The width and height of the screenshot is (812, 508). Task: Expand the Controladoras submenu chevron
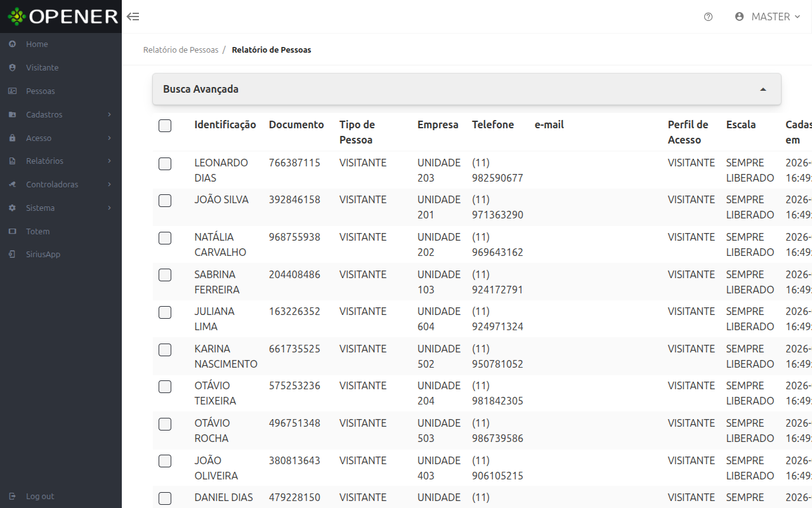pos(110,184)
